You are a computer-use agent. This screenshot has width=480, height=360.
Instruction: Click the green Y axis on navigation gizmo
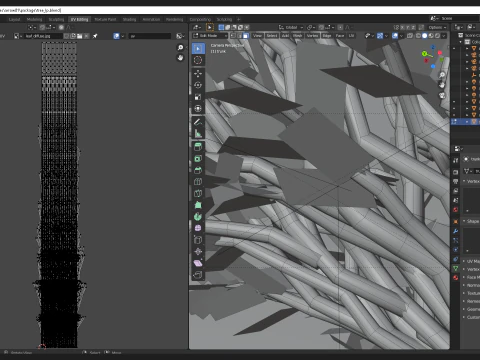pos(424,53)
